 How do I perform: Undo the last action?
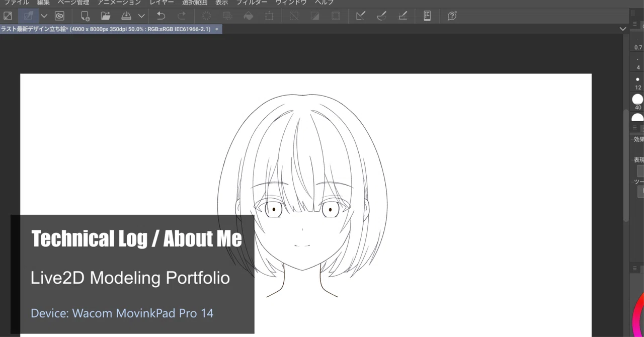coord(161,16)
